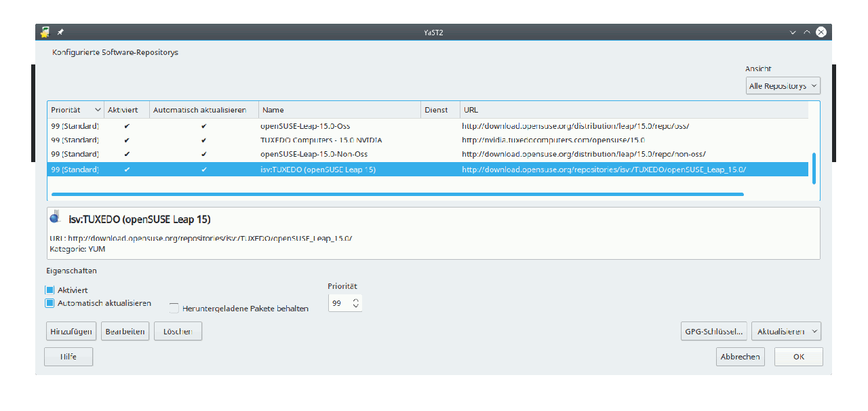Toggle the Aktiviert checkbox
868x411 pixels.
(x=50, y=290)
